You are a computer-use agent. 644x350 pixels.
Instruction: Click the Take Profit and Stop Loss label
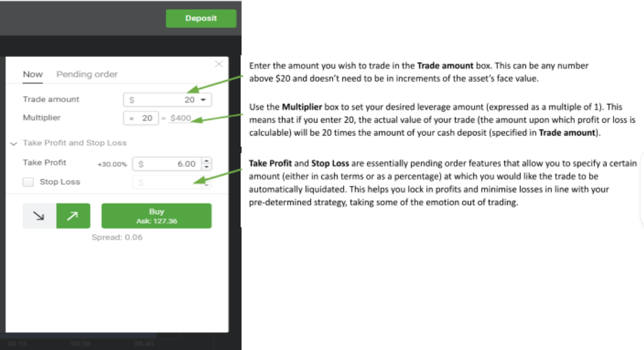coord(75,143)
